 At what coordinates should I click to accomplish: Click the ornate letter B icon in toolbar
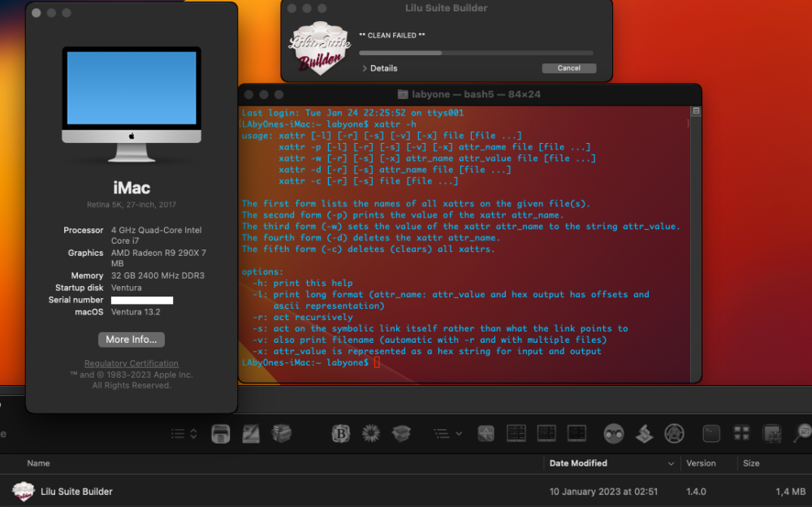[341, 433]
